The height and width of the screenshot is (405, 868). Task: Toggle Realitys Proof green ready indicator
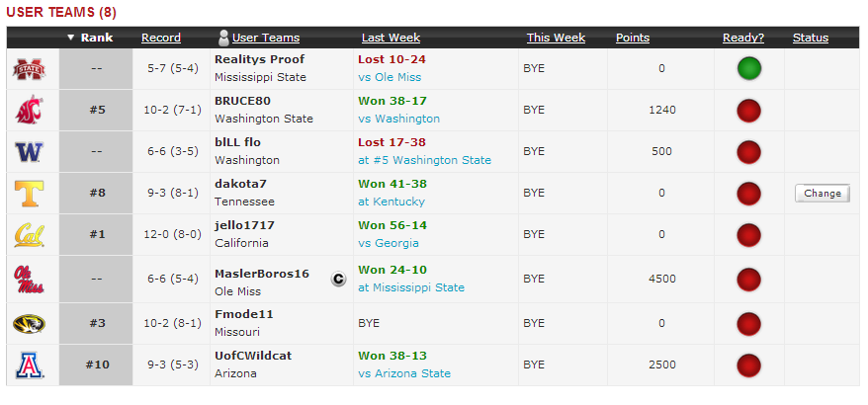(749, 68)
